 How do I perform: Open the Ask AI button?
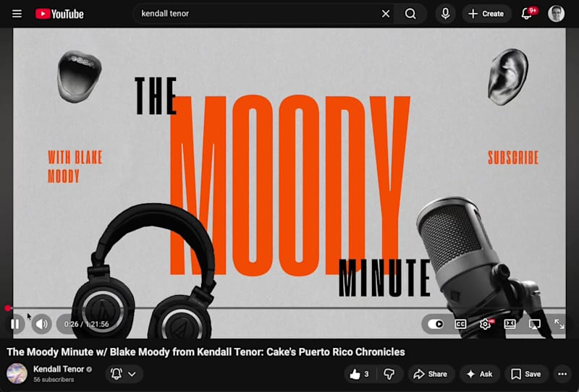click(480, 374)
